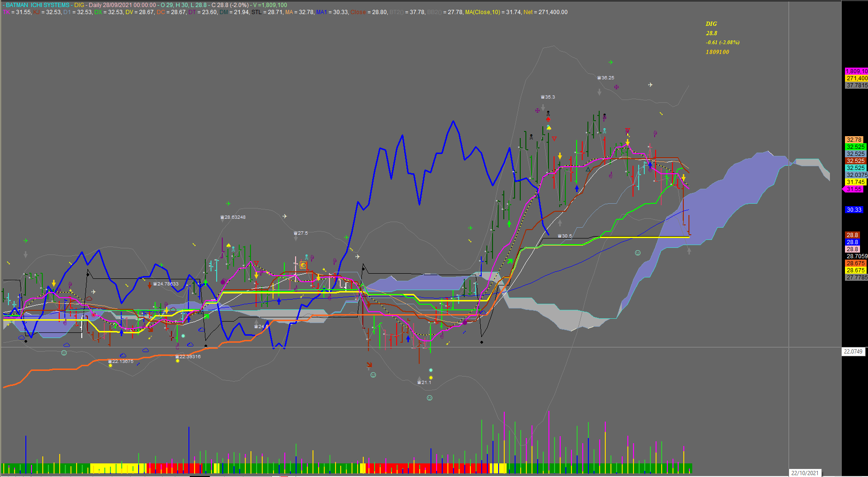Select the cyan starburst above the 21.1 label
The width and height of the screenshot is (868, 477).
tap(430, 370)
